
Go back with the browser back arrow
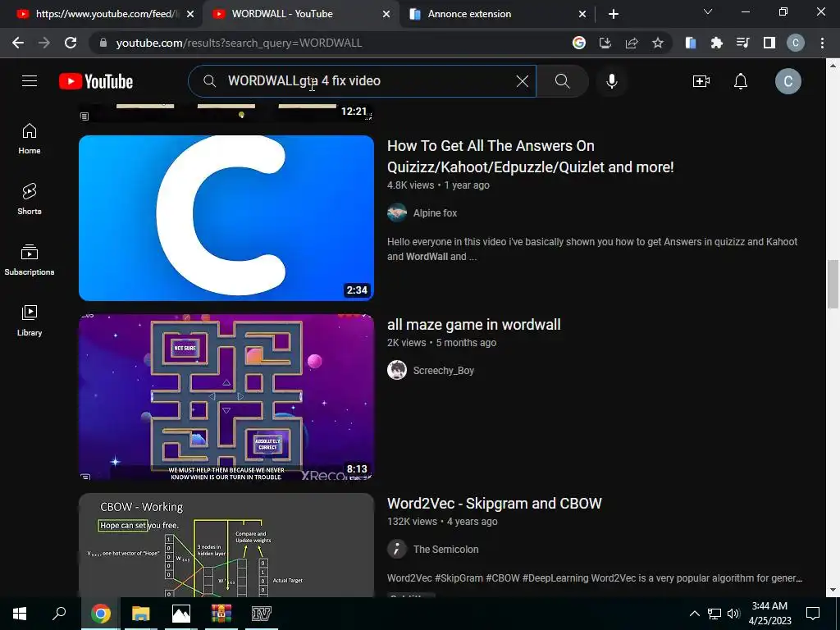click(18, 43)
